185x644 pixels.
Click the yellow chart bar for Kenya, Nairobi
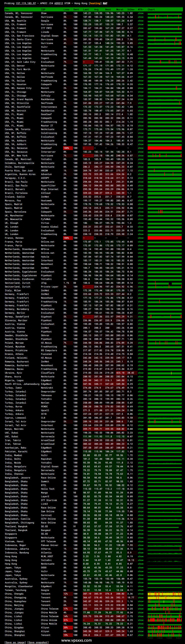(x=164, y=429)
